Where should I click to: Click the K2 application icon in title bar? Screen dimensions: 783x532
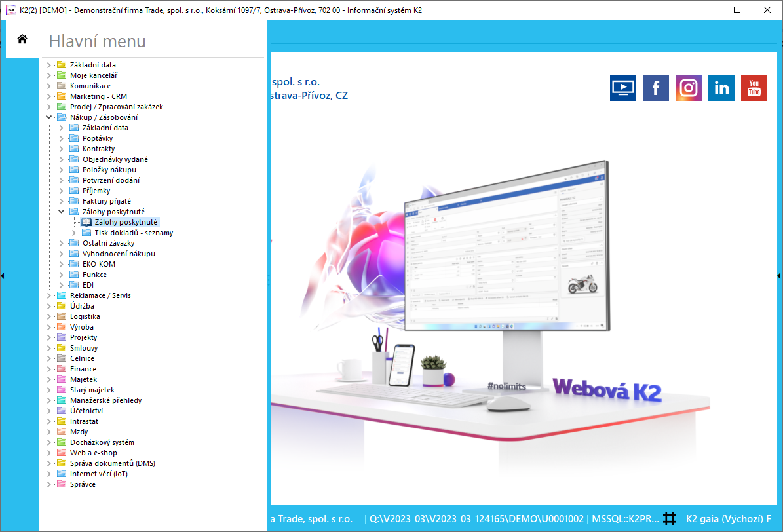click(x=10, y=10)
